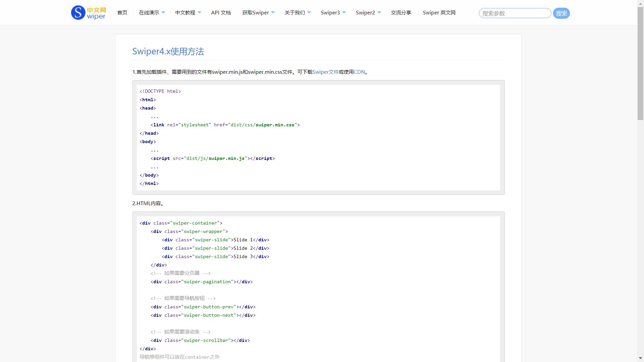The image size is (644, 362).
Task: Open the Swiper 中文网 logo homepage
Action: click(x=89, y=13)
